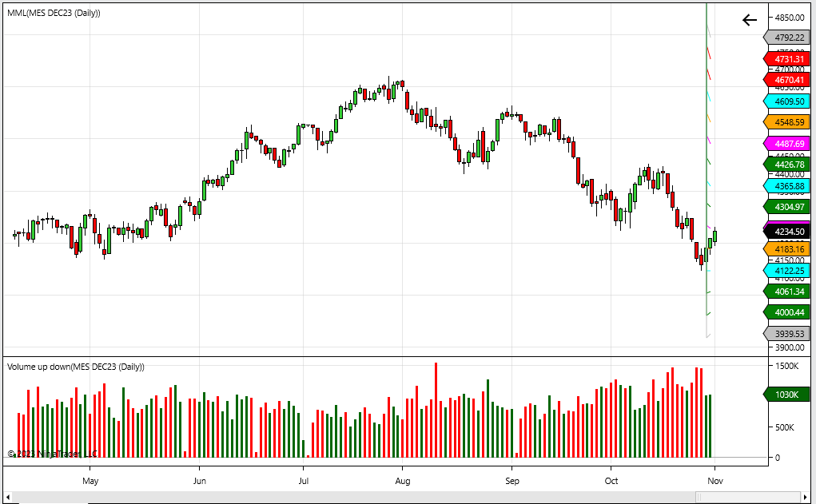
Task: Click the 4670.41 red price marker
Action: (787, 80)
